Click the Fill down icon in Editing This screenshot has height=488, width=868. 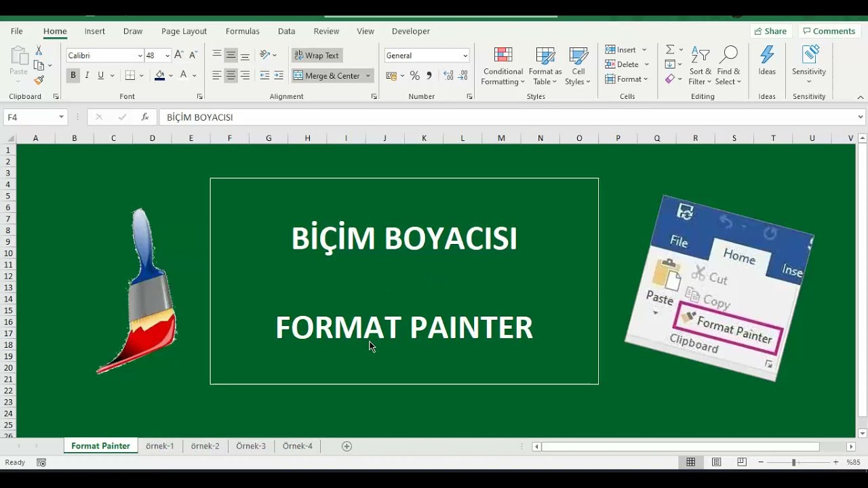click(670, 64)
